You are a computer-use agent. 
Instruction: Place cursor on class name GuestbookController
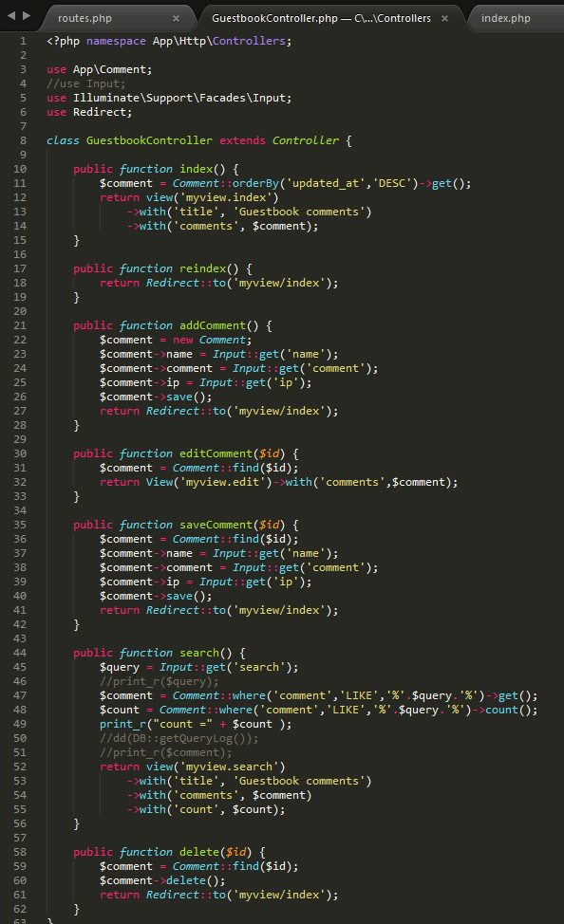149,140
